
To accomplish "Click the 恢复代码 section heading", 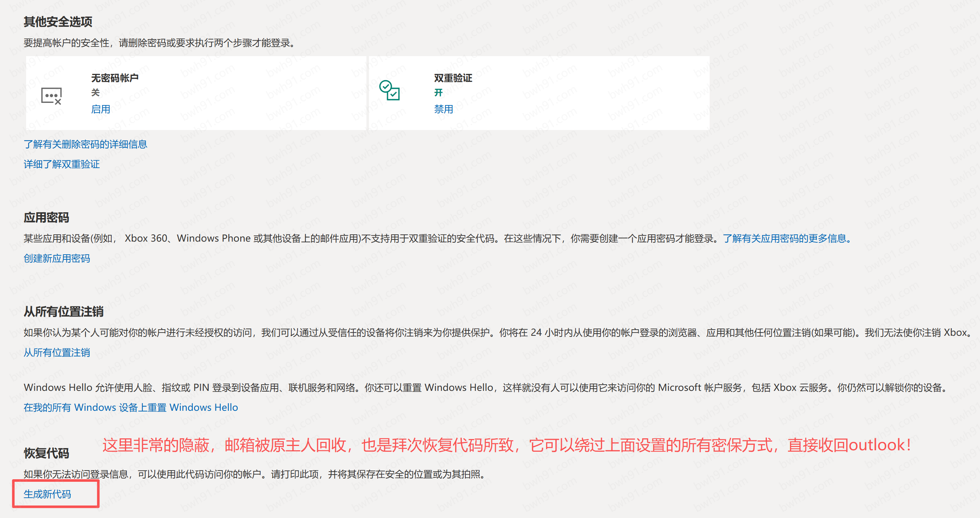I will [46, 453].
